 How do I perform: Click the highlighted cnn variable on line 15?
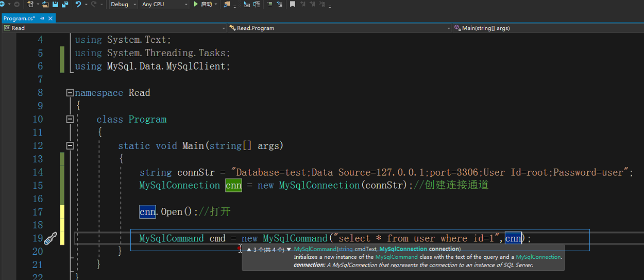[233, 185]
